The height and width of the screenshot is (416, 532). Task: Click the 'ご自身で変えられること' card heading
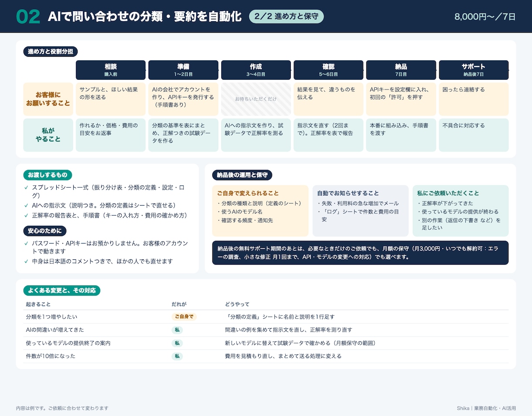(248, 193)
